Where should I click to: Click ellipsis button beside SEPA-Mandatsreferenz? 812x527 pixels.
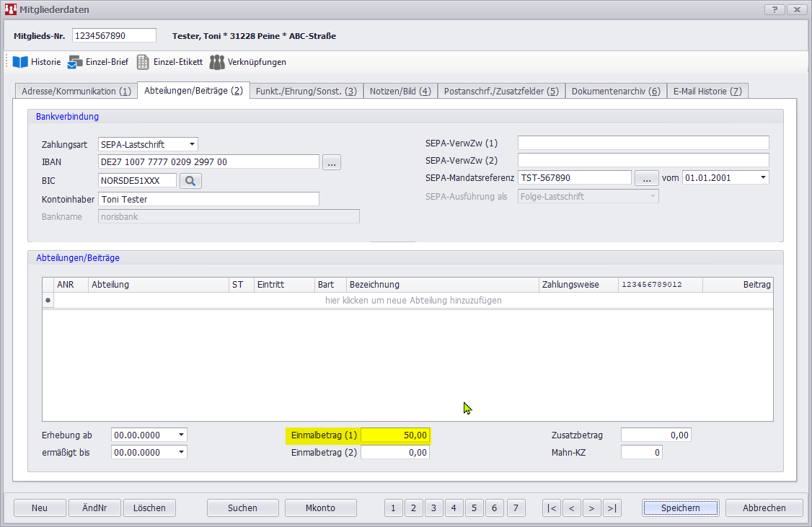[x=646, y=177]
